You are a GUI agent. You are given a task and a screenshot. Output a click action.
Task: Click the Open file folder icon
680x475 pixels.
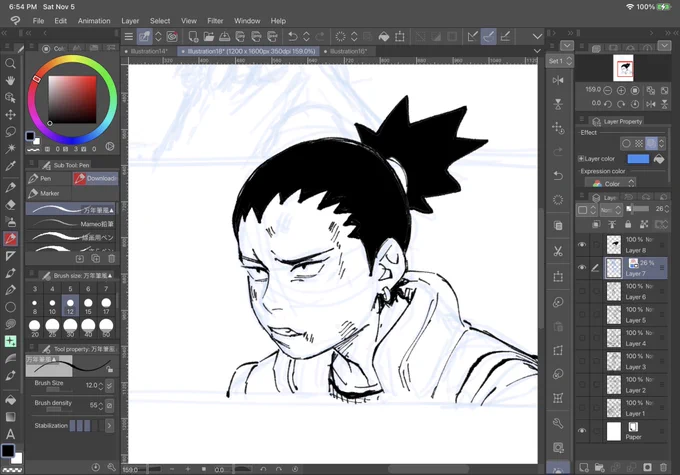[209, 36]
